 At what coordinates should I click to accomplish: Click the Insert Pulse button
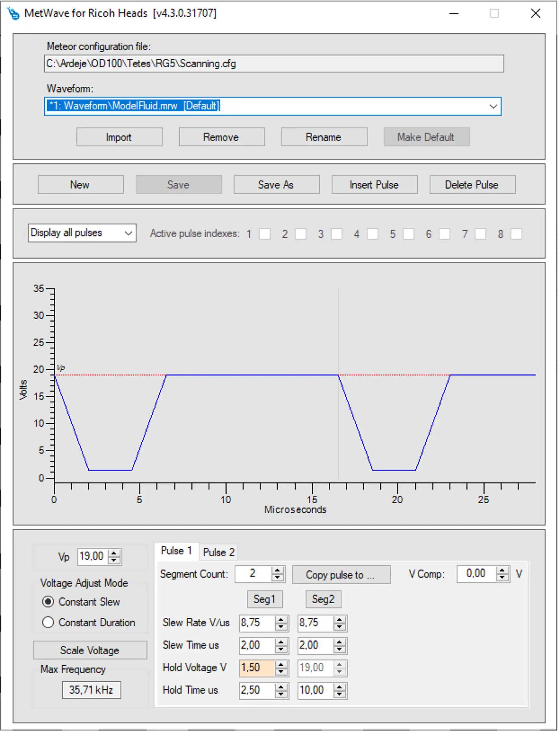(374, 185)
